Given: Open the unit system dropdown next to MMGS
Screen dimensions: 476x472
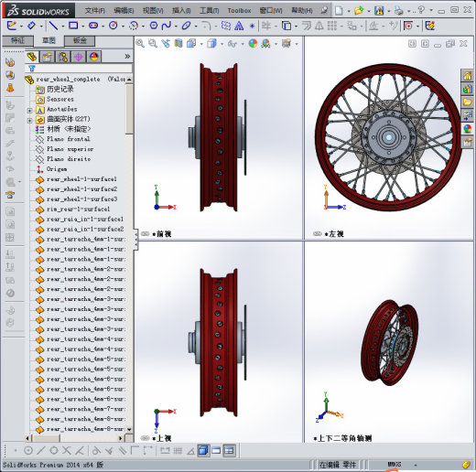Looking at the screenshot, I should point(416,466).
